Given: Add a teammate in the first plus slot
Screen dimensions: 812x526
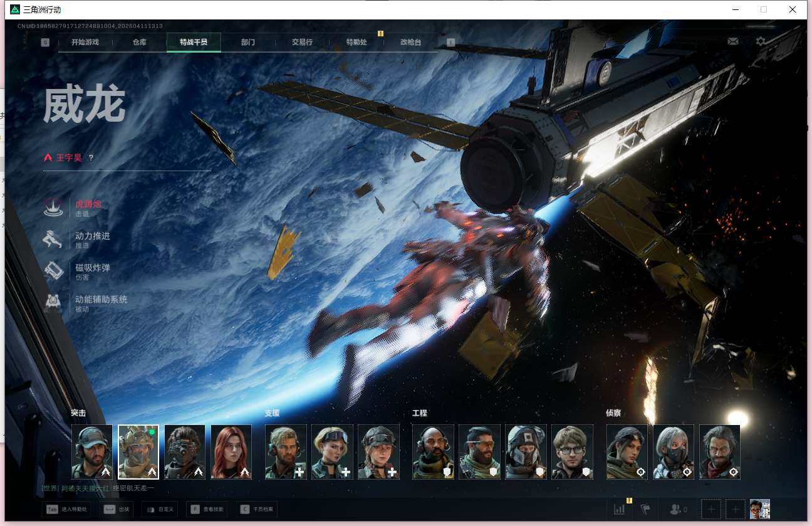Looking at the screenshot, I should point(711,509).
